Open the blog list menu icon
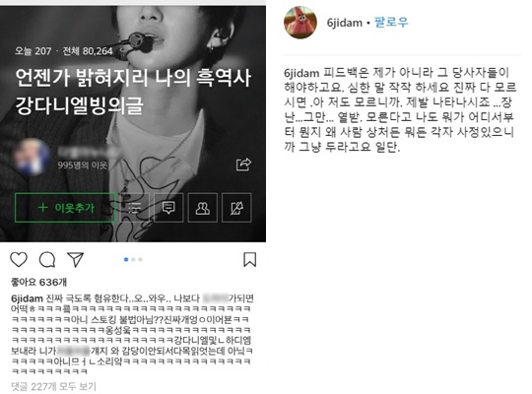The height and width of the screenshot is (394, 532). click(135, 208)
